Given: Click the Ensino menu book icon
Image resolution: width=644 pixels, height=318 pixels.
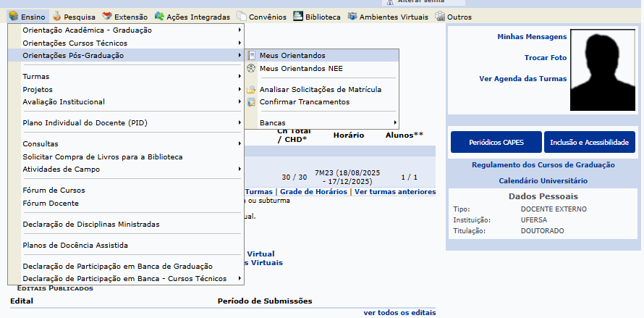Looking at the screenshot, I should (14, 16).
